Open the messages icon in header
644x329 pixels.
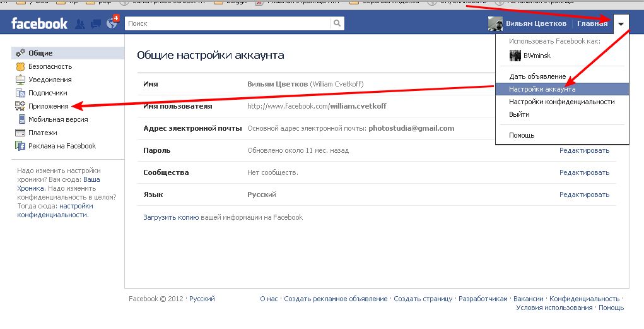tap(96, 24)
